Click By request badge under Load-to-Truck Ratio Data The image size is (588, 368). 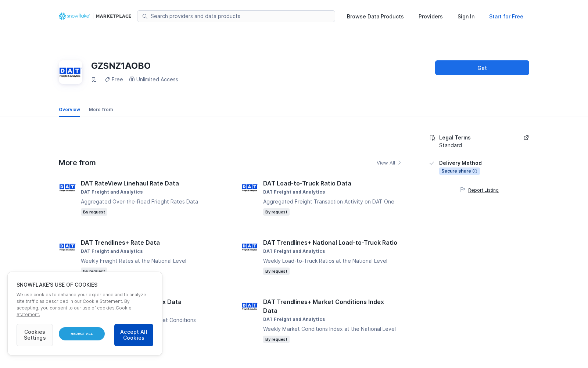[276, 212]
